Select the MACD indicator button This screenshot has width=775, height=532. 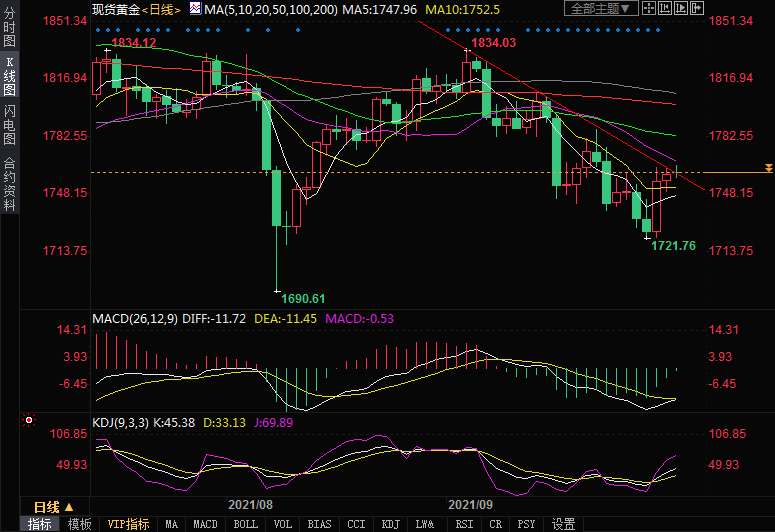click(205, 524)
